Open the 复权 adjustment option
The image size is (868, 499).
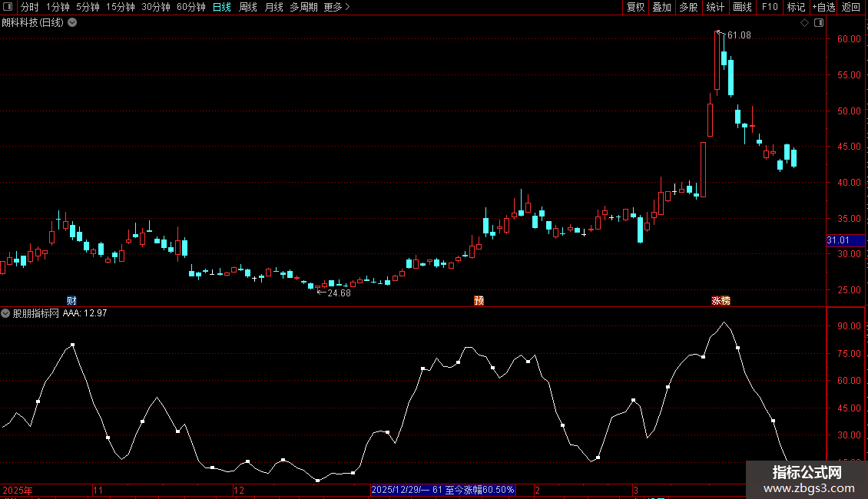click(x=635, y=7)
